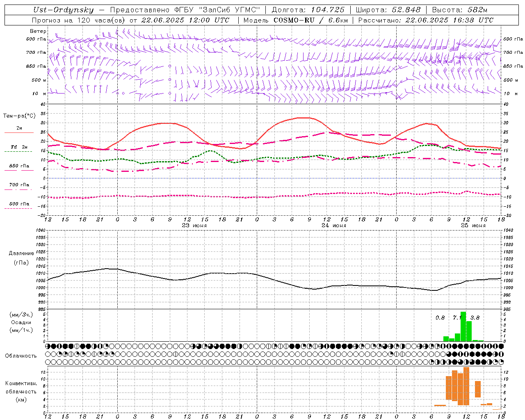Screen dimensions: 525x420
Task: Click the '(мм/3ч.)' units label
Action: 21,315
